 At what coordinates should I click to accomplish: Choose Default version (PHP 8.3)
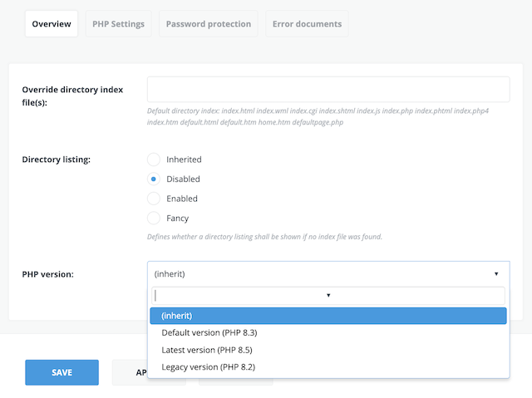pyautogui.click(x=328, y=332)
